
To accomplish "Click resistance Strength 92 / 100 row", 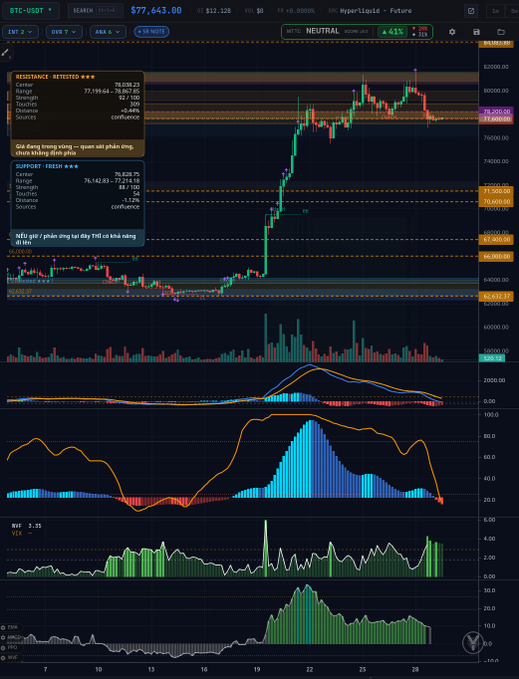I will coord(77,98).
